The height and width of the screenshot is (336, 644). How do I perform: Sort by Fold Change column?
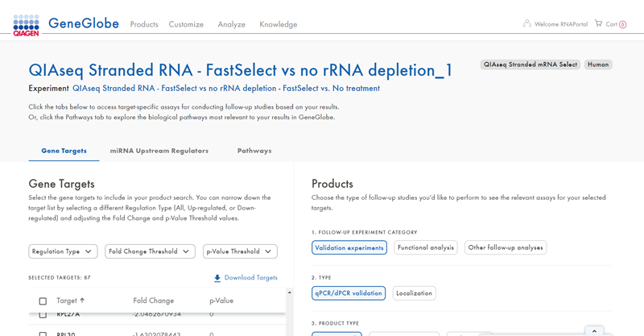[x=153, y=301]
